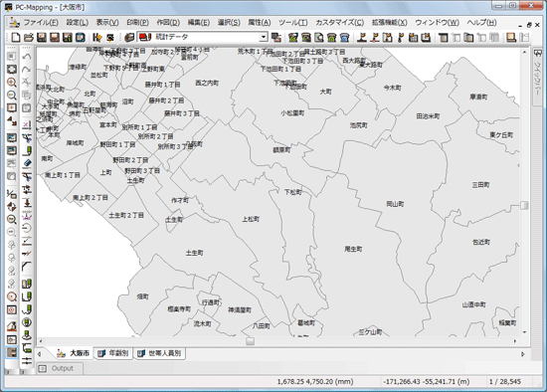Click the map's vertical scrollbar thumb
Image resolution: width=547 pixels, height=392 pixels.
click(524, 205)
